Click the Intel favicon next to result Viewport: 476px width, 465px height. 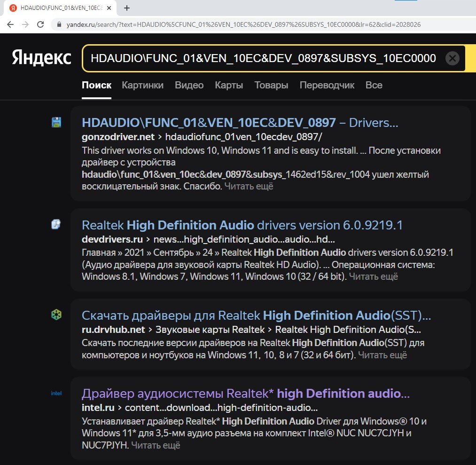pos(56,393)
